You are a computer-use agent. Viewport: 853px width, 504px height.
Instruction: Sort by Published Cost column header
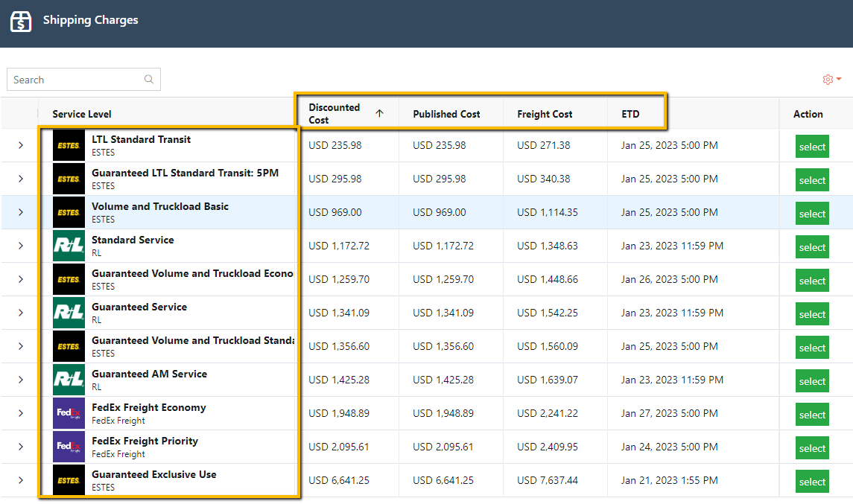(446, 114)
